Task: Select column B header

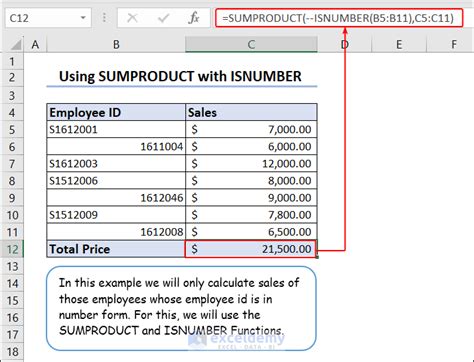Action: (x=116, y=44)
